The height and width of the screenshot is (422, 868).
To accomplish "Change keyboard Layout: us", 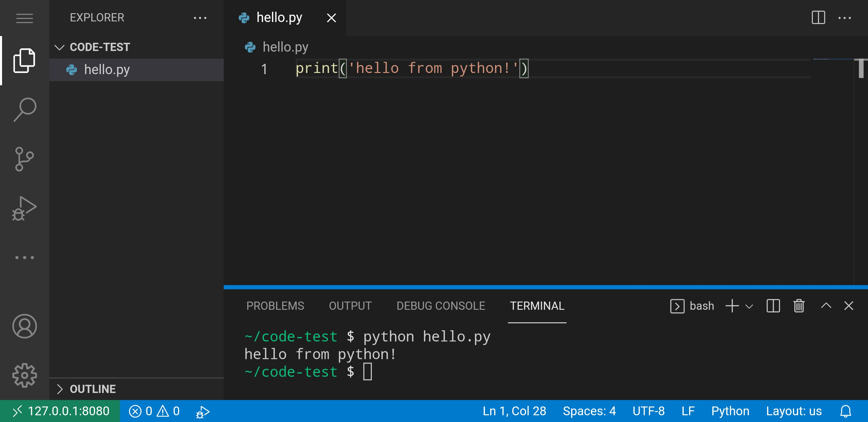I will point(794,411).
